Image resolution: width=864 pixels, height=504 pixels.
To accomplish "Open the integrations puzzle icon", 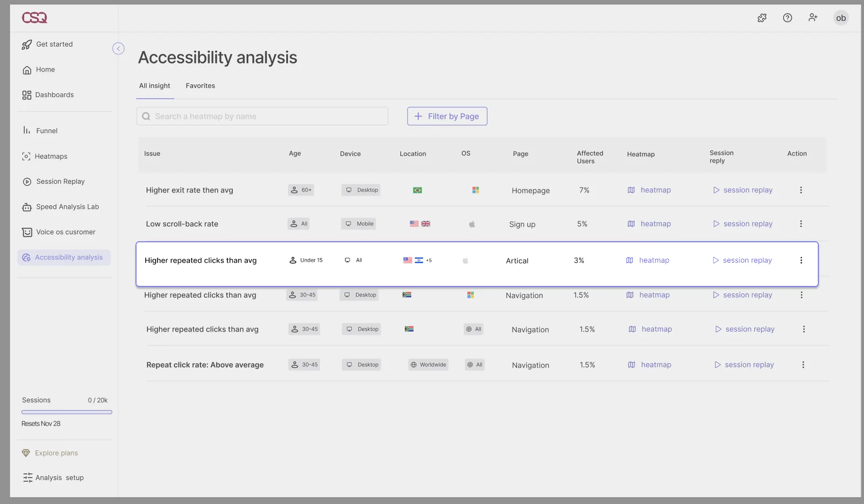I will tap(762, 18).
